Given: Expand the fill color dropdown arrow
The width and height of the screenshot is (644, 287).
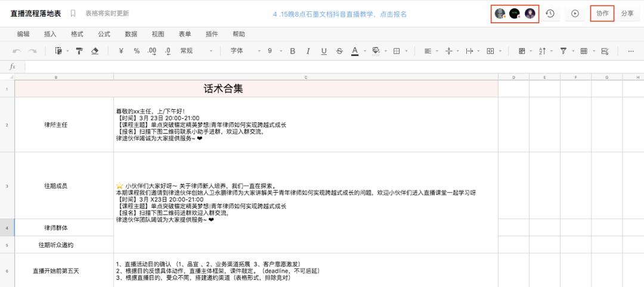Looking at the screenshot, I should [386, 51].
